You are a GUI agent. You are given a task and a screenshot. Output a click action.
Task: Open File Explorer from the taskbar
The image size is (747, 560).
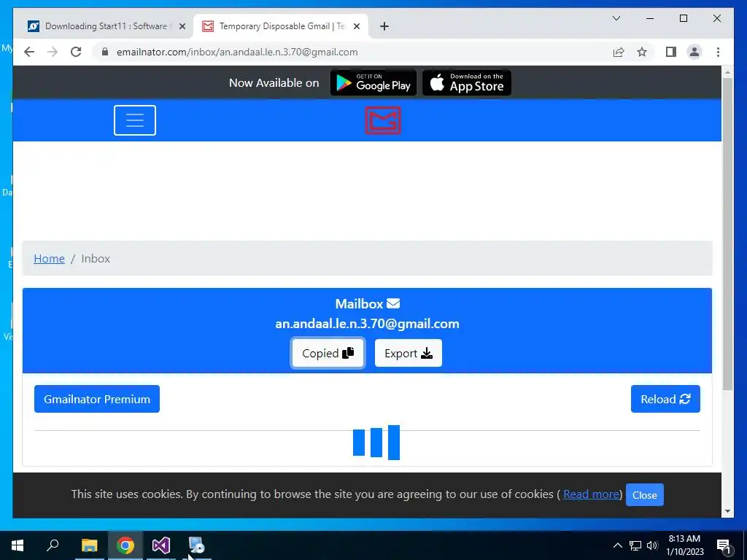89,545
